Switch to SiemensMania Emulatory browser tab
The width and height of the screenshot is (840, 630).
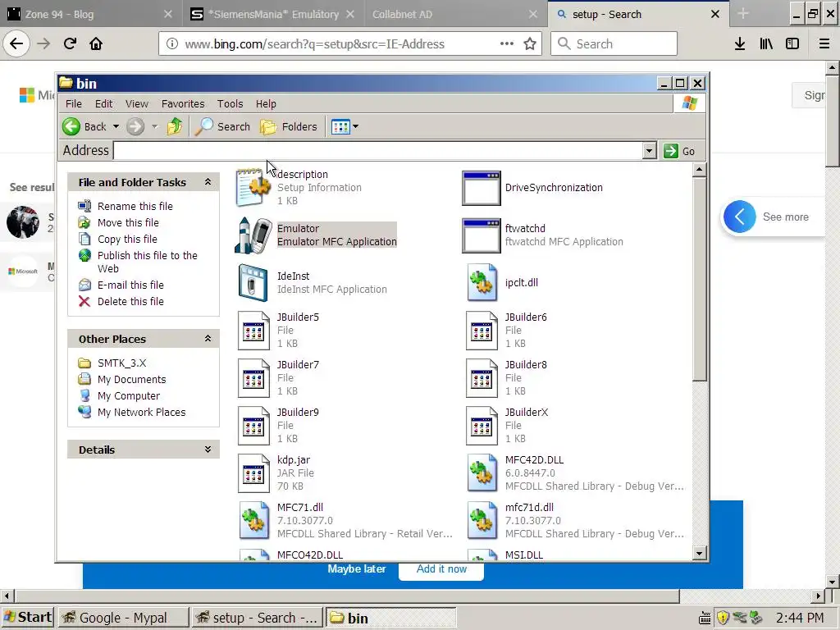[x=273, y=15]
